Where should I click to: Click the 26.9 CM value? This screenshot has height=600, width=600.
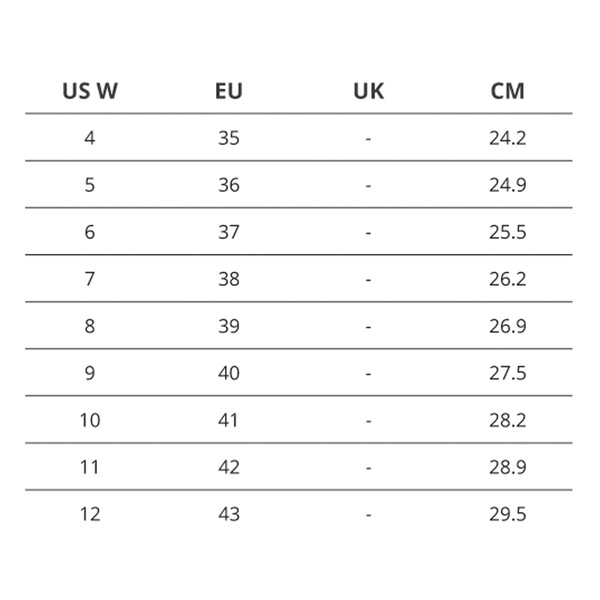point(507,326)
